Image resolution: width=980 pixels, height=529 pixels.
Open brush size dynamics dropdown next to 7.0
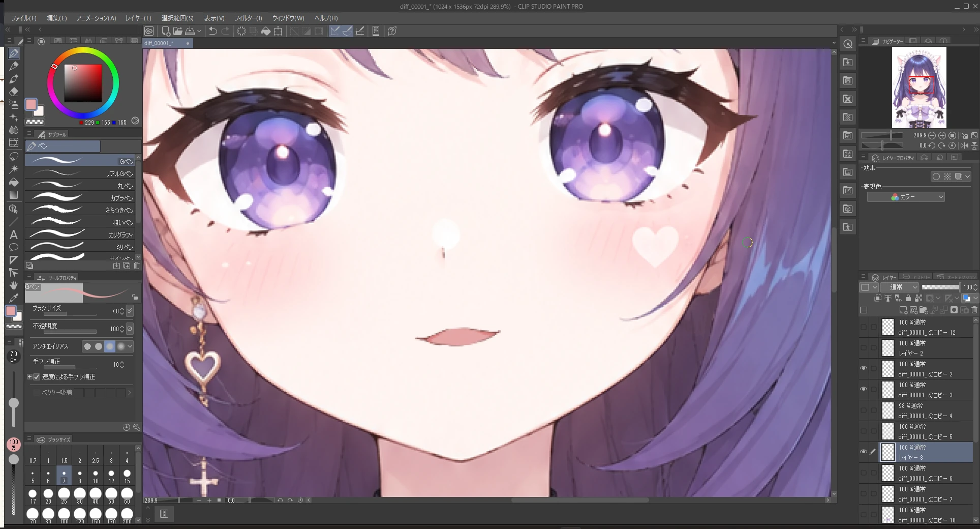[x=130, y=311]
